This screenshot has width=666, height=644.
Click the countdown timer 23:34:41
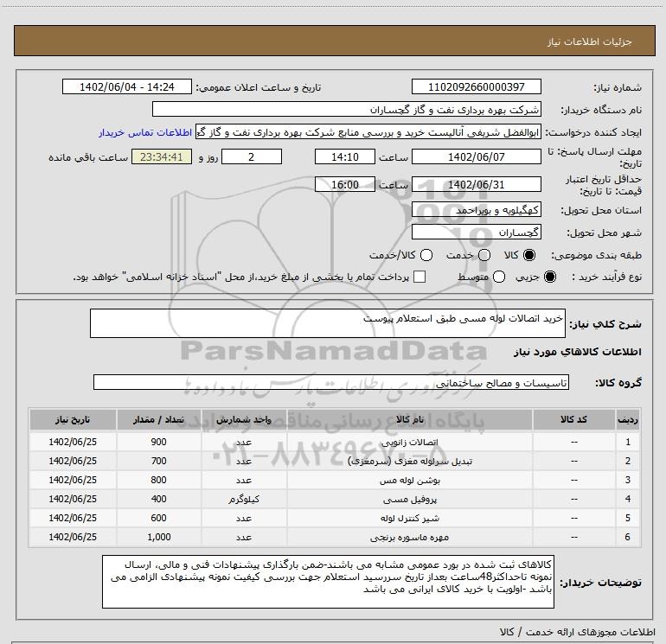coord(162,157)
